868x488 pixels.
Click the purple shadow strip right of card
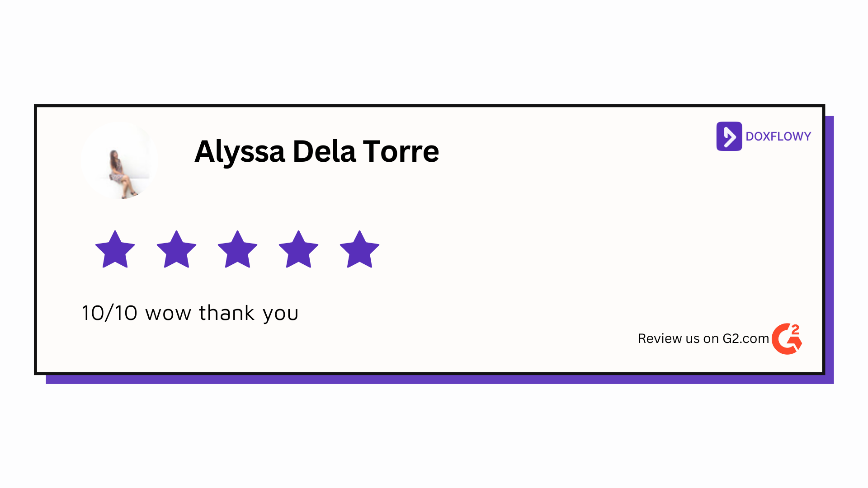(830, 249)
